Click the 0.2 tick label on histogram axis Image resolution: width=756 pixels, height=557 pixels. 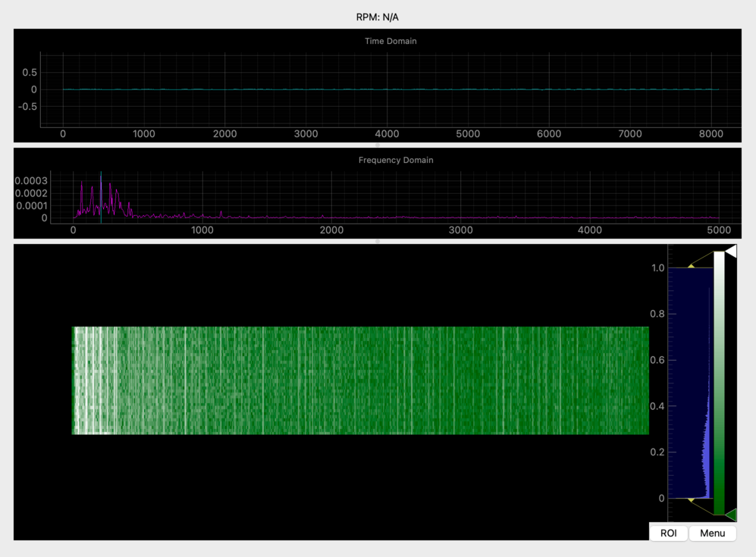pos(657,452)
